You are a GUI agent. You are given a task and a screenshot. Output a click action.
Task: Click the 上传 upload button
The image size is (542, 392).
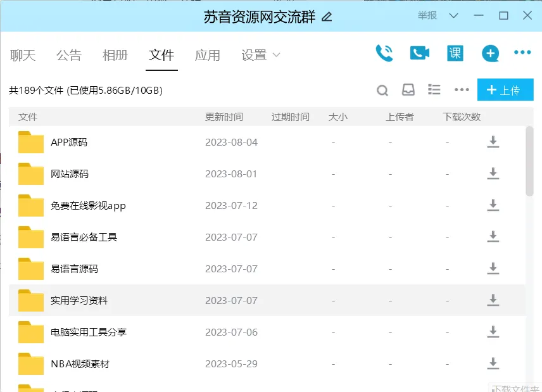[x=505, y=90]
